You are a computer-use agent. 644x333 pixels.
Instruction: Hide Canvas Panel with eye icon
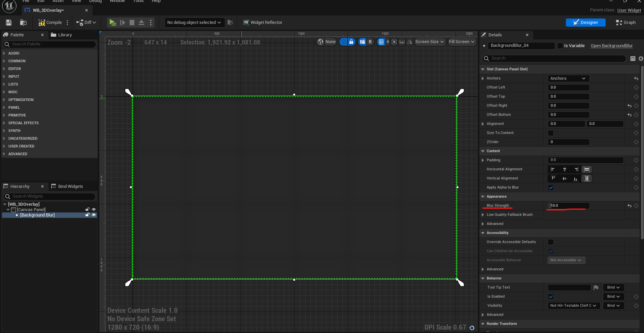[94, 209]
